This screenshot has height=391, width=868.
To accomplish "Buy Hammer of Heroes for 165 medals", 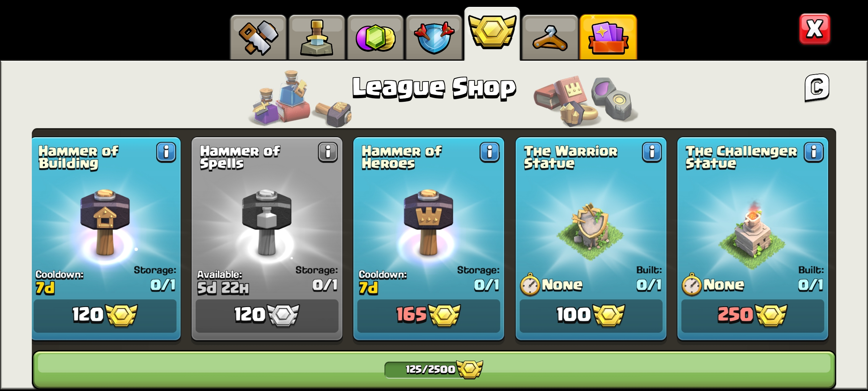I will (x=429, y=315).
